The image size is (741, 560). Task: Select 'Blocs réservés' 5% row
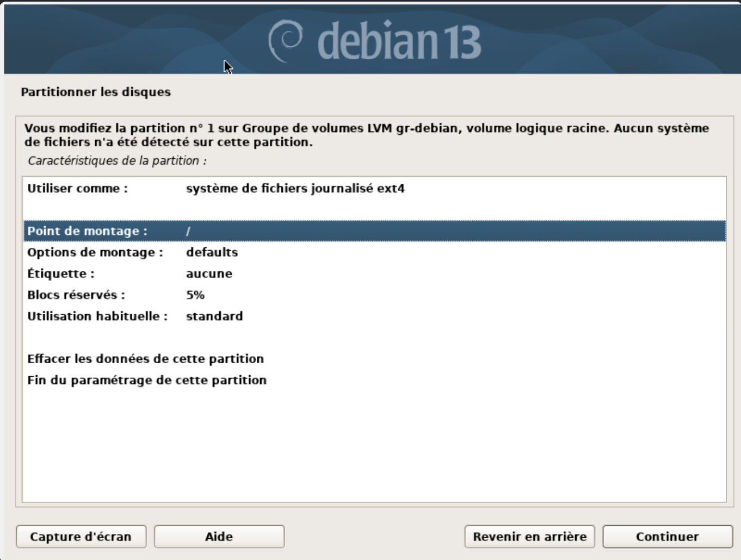click(x=374, y=295)
